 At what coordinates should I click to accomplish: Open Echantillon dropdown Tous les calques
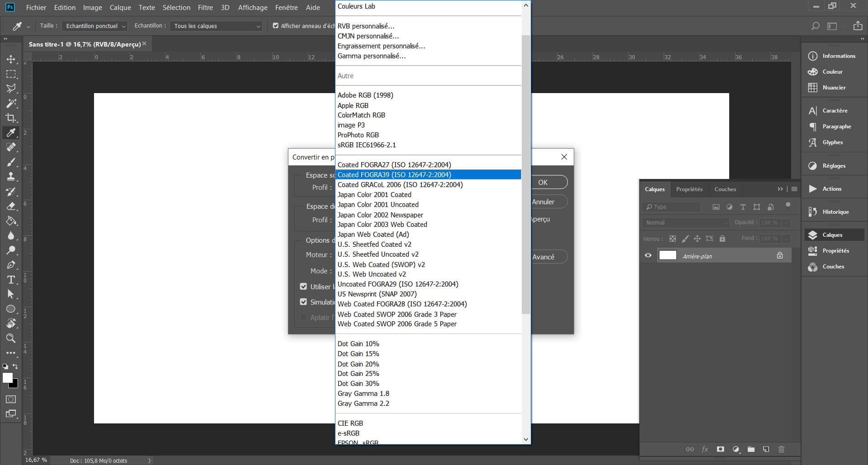tap(217, 26)
